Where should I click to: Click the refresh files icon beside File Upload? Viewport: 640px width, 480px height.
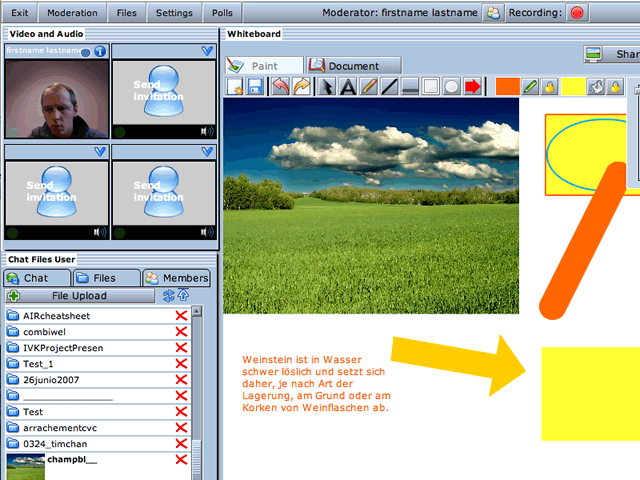click(x=169, y=296)
